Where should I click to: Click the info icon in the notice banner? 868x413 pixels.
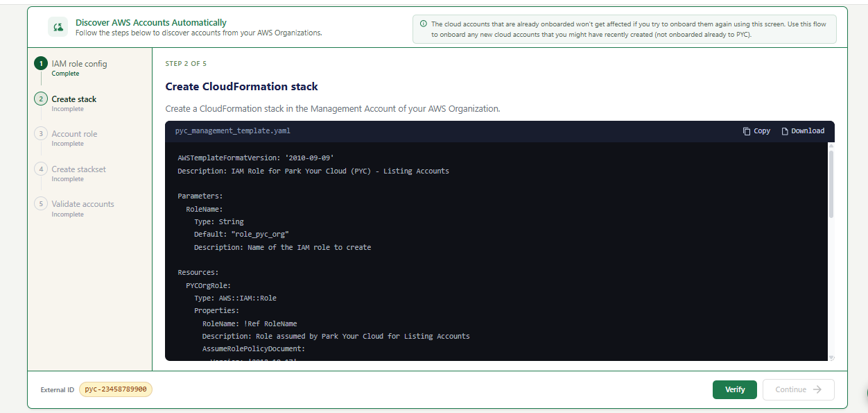pos(424,24)
